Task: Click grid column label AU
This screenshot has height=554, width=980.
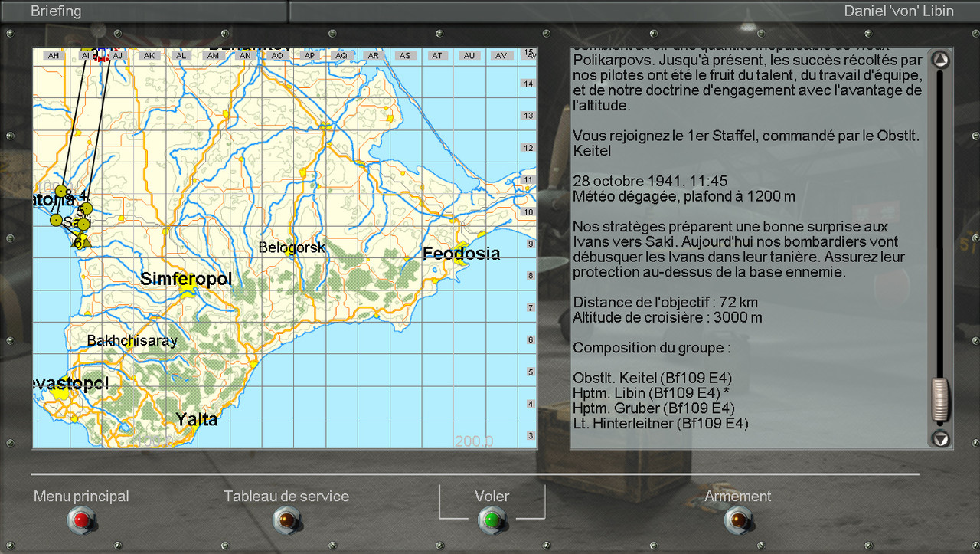Action: (x=469, y=56)
